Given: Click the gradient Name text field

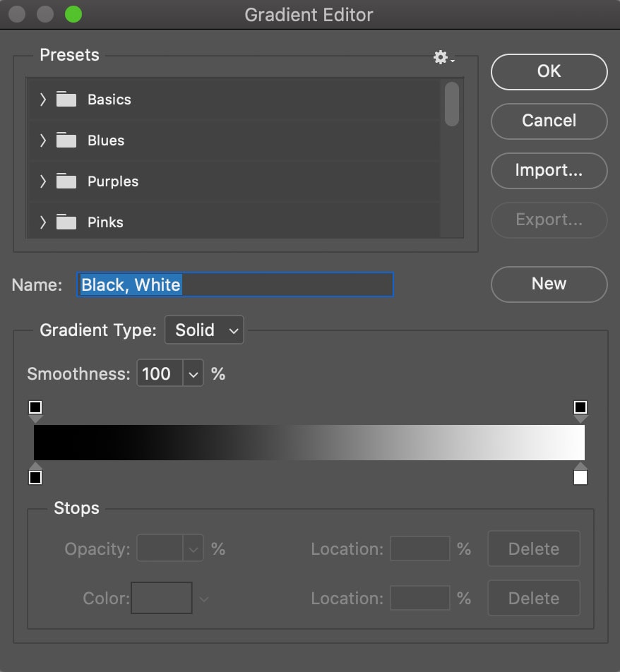Looking at the screenshot, I should coord(282,284).
